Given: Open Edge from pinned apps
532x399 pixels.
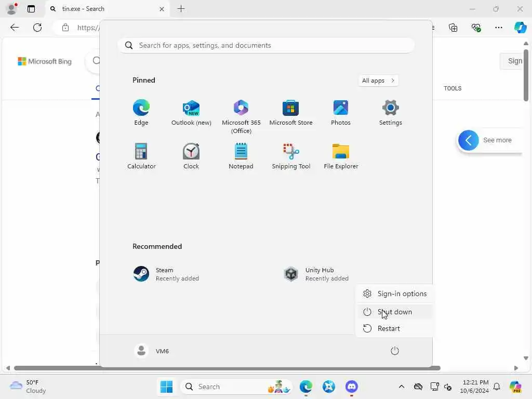Looking at the screenshot, I should click(x=141, y=113).
